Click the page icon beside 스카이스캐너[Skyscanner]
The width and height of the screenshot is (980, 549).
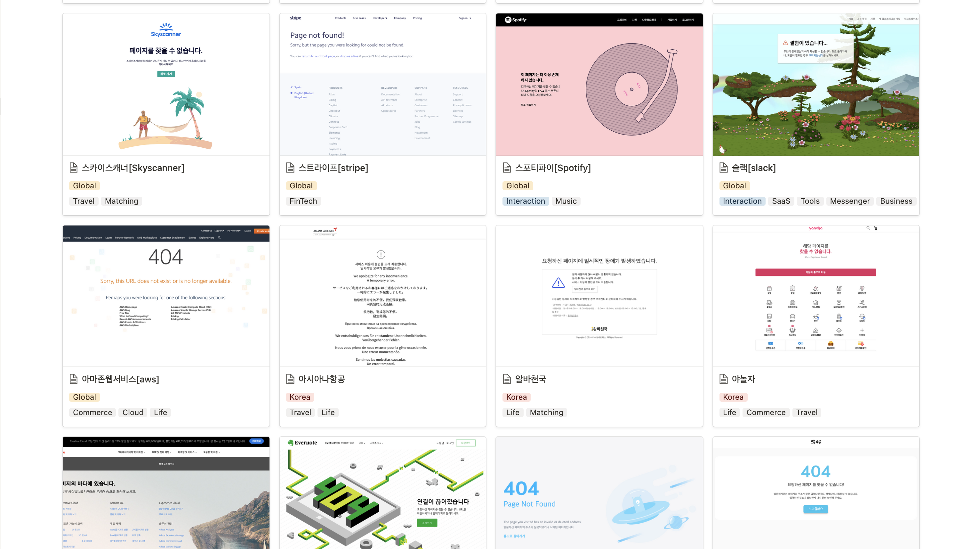coord(73,168)
